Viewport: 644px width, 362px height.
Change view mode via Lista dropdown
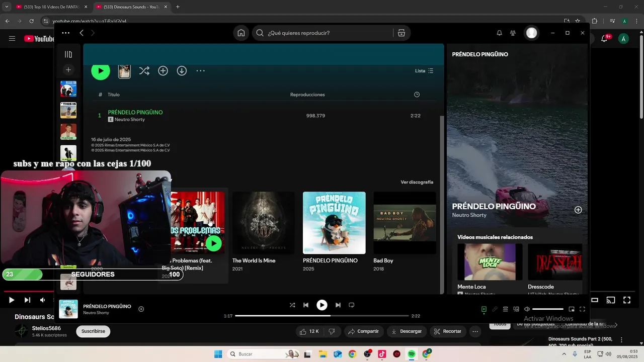[424, 71]
